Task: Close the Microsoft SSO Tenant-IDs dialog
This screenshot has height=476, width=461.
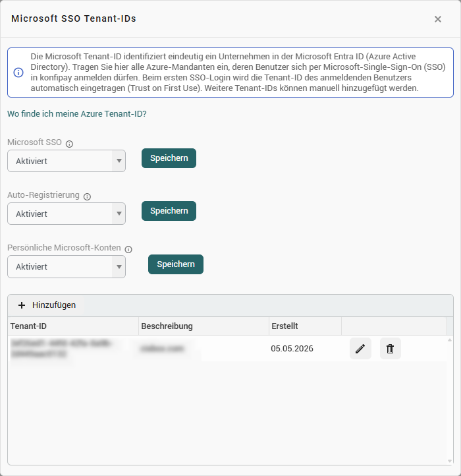Action: pos(438,19)
